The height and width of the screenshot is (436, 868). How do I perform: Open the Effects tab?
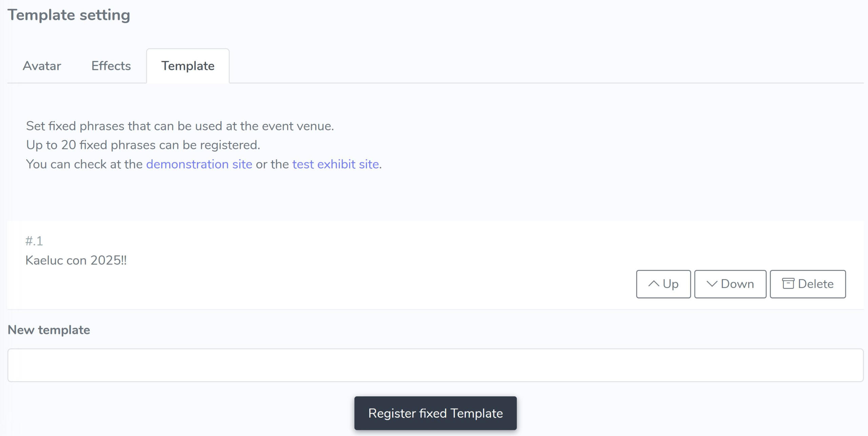[x=111, y=66]
